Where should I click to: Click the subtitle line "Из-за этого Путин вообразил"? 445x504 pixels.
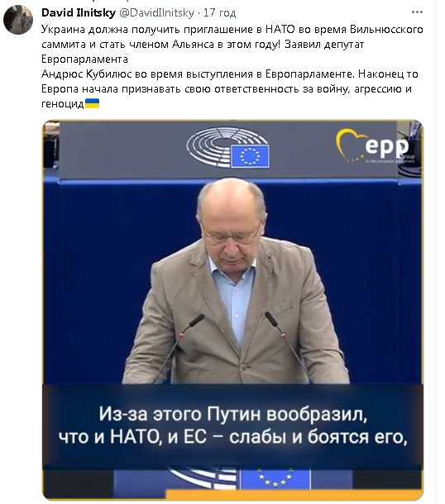(x=232, y=414)
